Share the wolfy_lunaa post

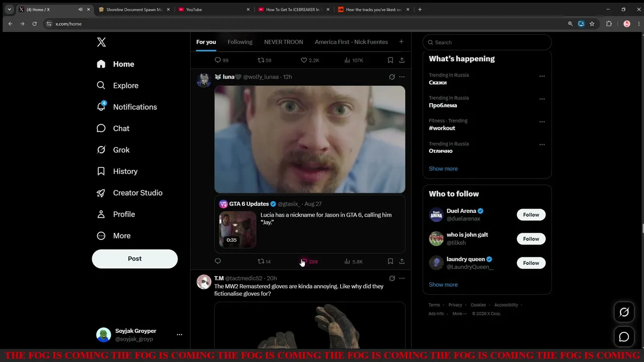[x=402, y=261]
